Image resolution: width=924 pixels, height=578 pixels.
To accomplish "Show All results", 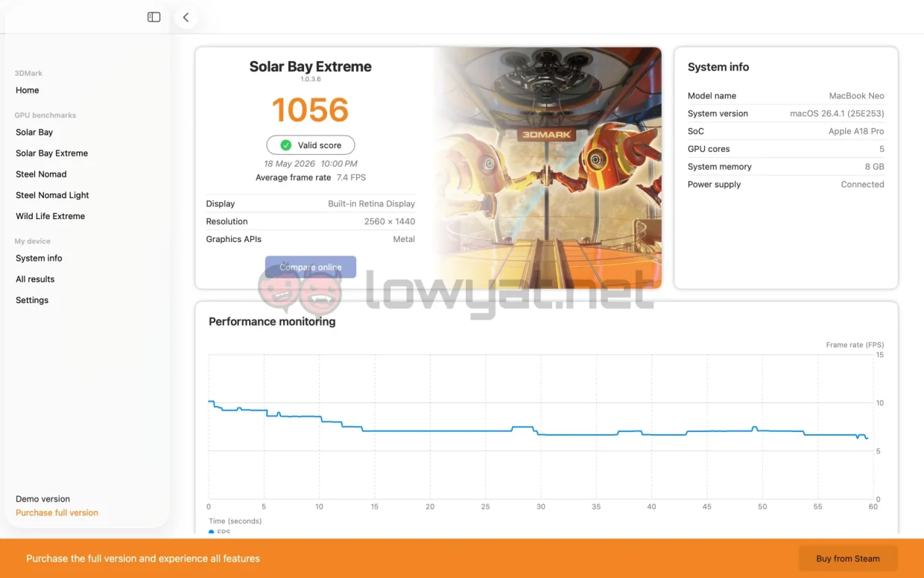I will point(35,279).
